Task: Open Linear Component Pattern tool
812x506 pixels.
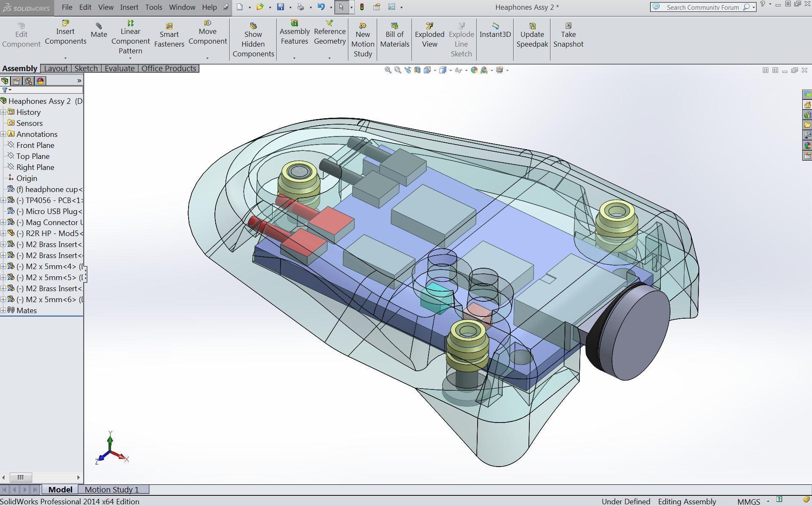Action: pyautogui.click(x=130, y=37)
